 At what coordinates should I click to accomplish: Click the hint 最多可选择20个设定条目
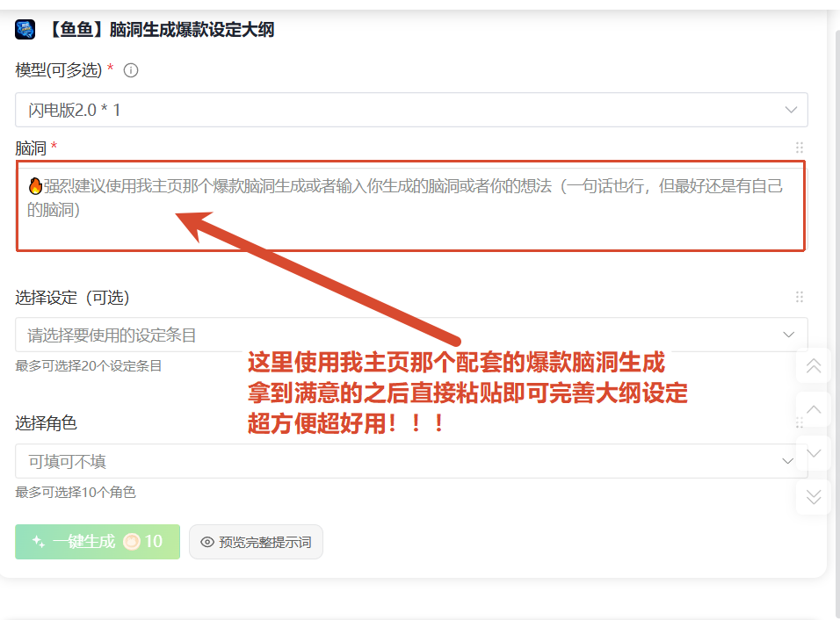tap(89, 366)
